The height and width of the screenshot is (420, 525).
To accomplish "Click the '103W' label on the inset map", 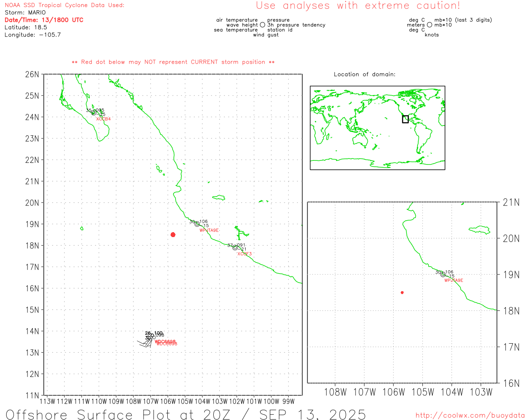I will pos(481,392).
